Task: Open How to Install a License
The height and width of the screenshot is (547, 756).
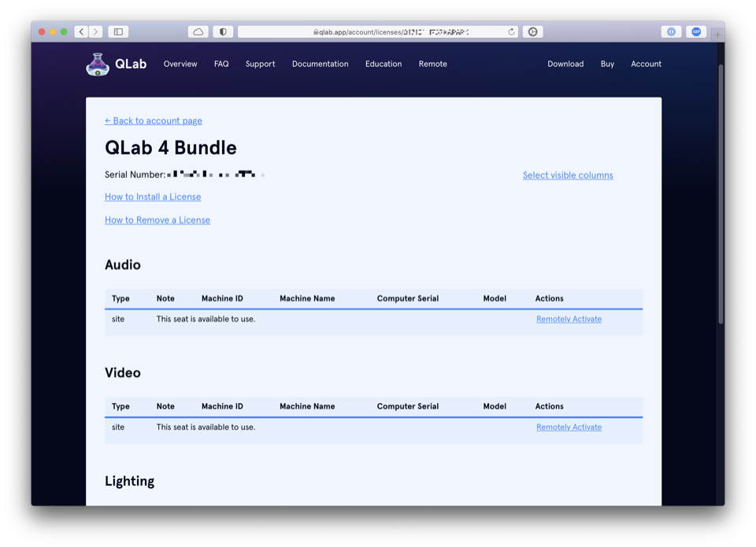Action: pos(153,197)
